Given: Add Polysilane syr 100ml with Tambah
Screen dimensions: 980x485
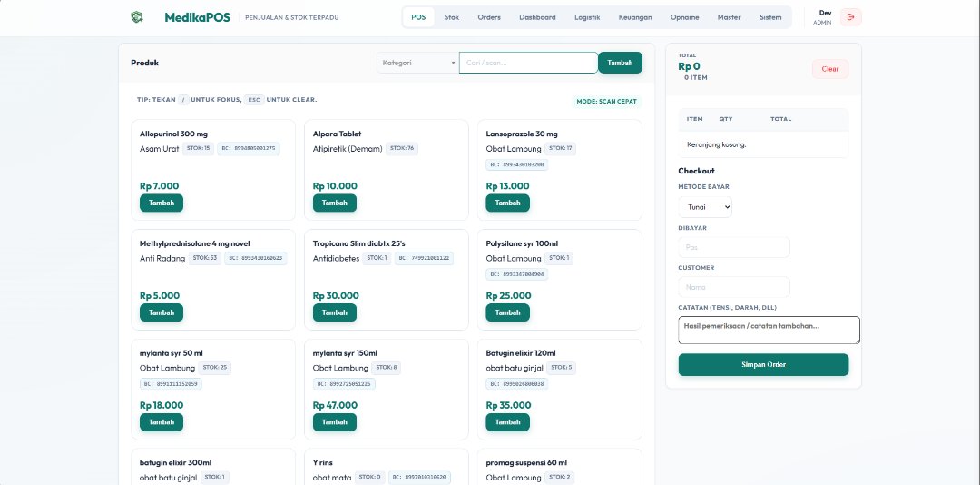Looking at the screenshot, I should tap(507, 312).
